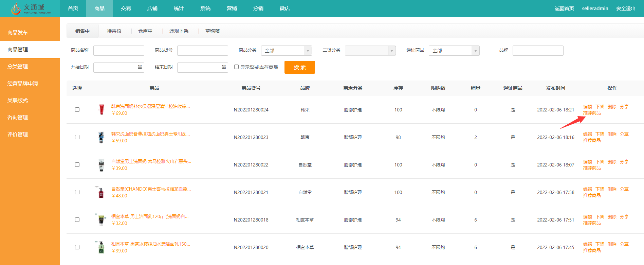The height and width of the screenshot is (265, 644).
Task: Focus the 商品货号 input field
Action: point(203,51)
